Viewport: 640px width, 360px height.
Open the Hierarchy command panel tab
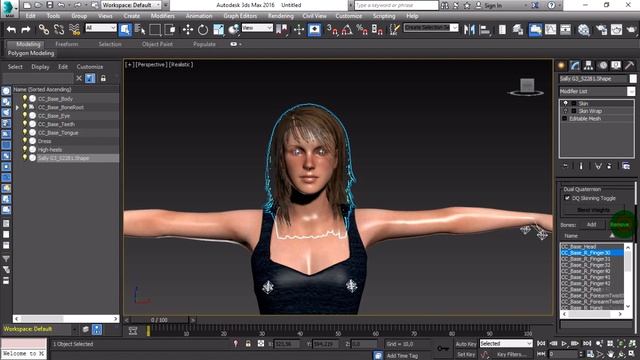click(588, 65)
